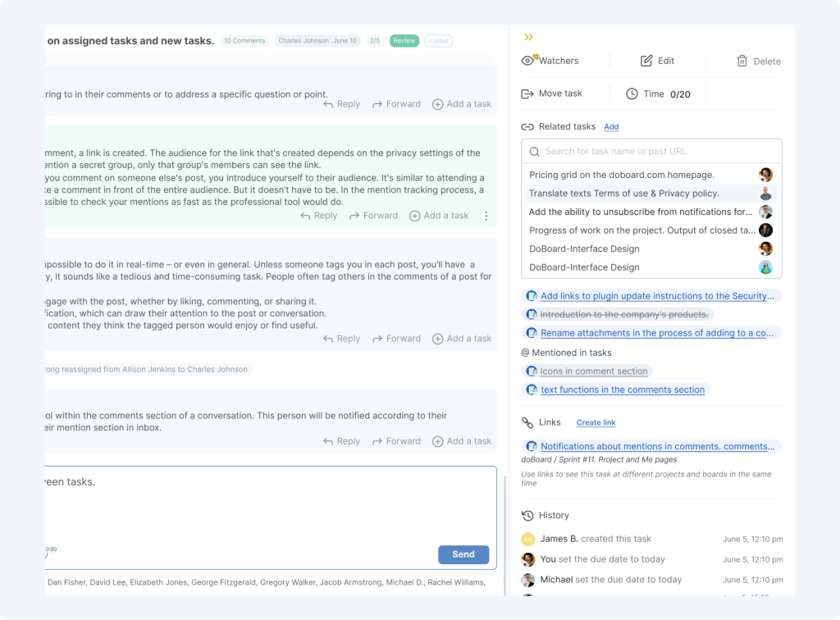Open the Time tracking clock icon
Screen dimensions: 840x620
coord(632,94)
